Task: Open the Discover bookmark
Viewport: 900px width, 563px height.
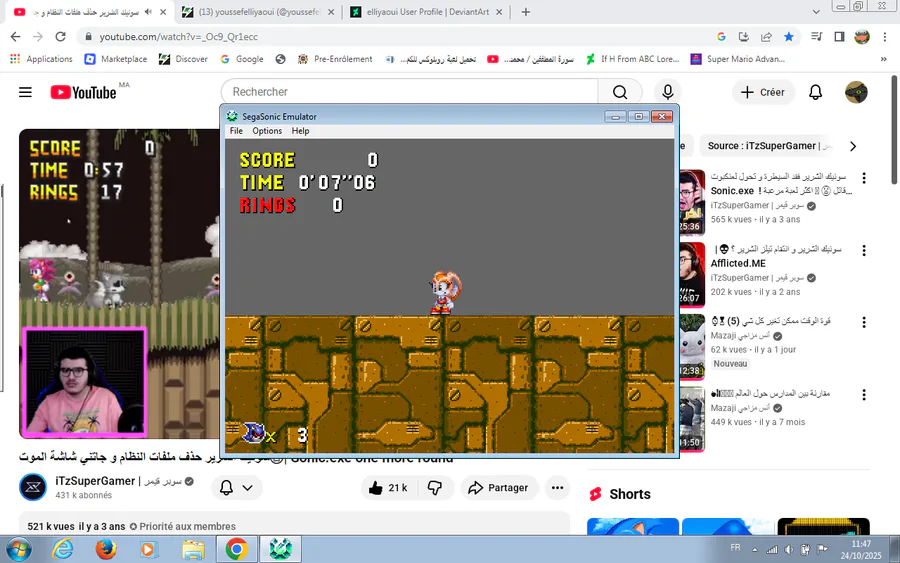Action: pos(183,59)
